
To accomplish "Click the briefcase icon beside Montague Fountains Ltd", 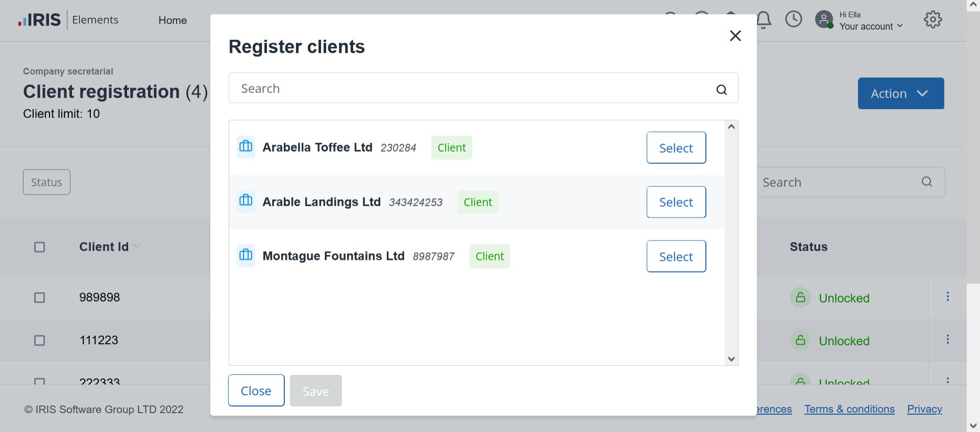I will pyautogui.click(x=246, y=255).
